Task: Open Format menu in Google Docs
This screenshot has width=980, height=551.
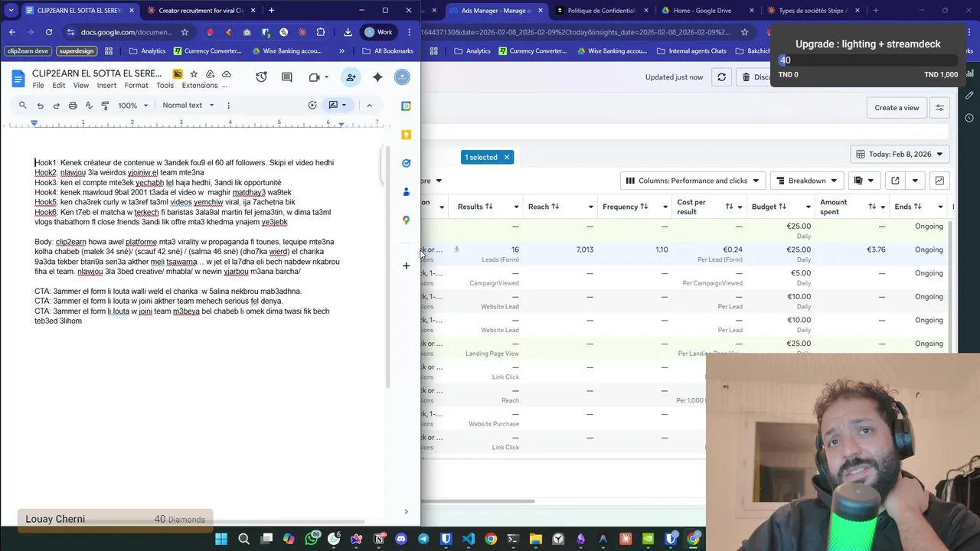Action: click(x=136, y=85)
